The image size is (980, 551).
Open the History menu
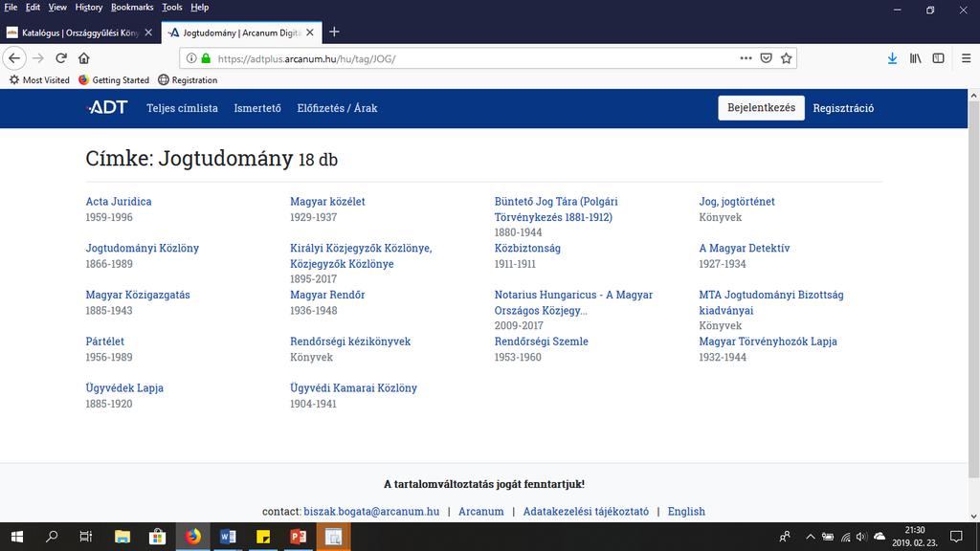point(88,8)
